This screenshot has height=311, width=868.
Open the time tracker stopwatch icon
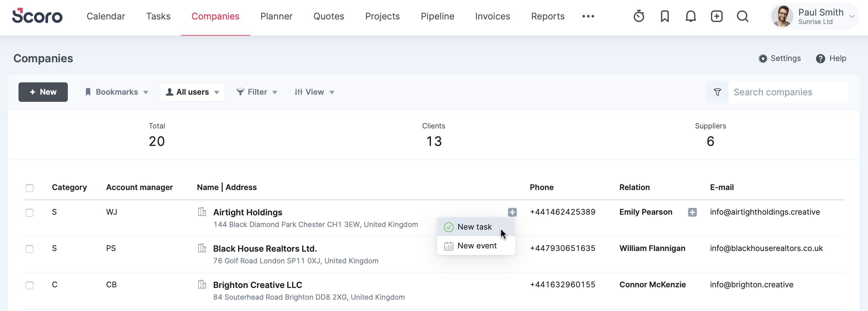tap(639, 16)
